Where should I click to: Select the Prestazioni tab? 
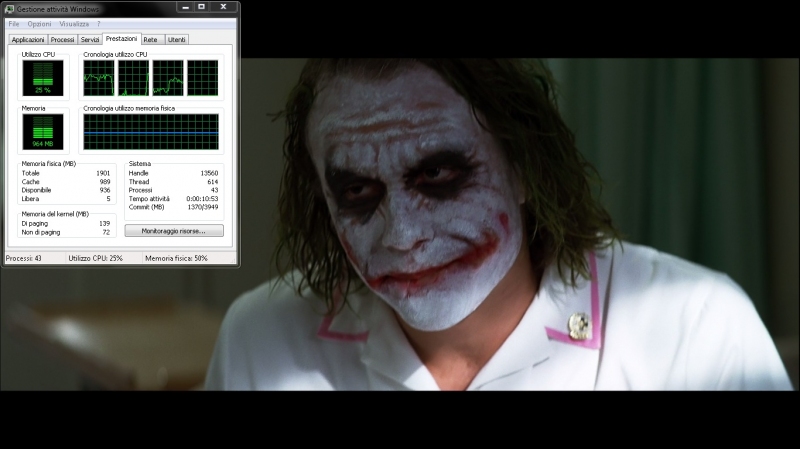[x=121, y=39]
